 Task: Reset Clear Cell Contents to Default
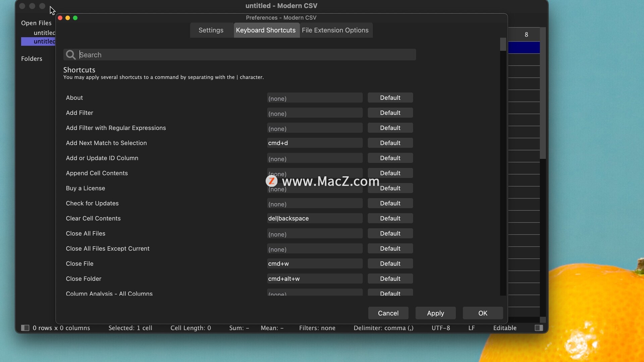390,219
